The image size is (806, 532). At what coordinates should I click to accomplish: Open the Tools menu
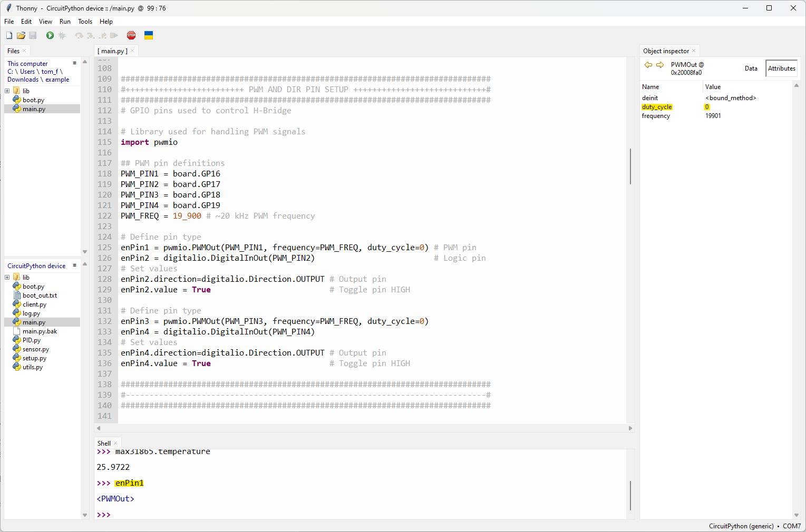coord(85,22)
